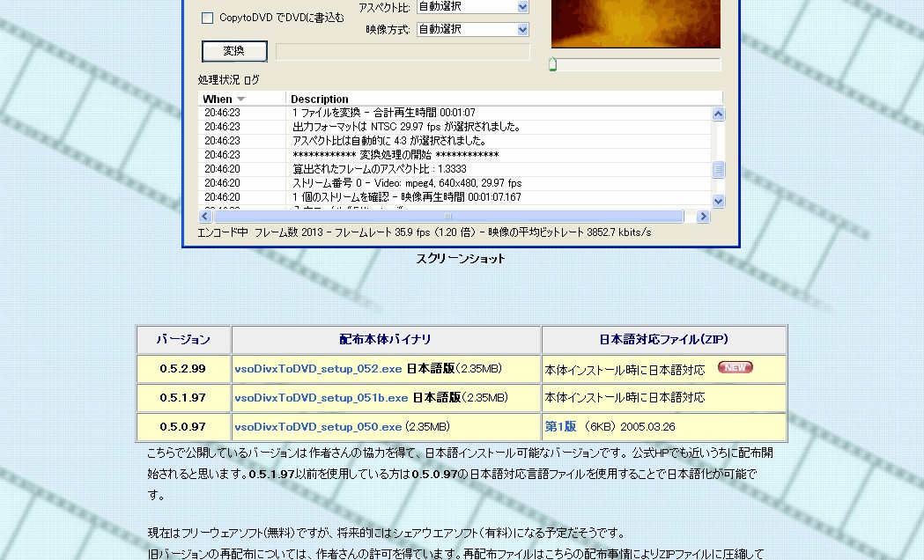Click the スクリーンショット caption
924x560 pixels.
pos(461,259)
